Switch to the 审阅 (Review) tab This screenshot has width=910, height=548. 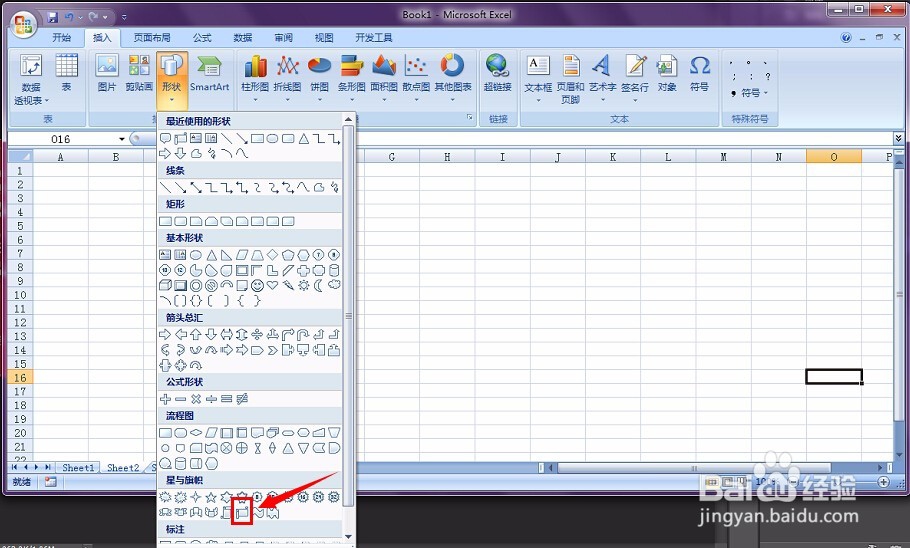pyautogui.click(x=283, y=38)
